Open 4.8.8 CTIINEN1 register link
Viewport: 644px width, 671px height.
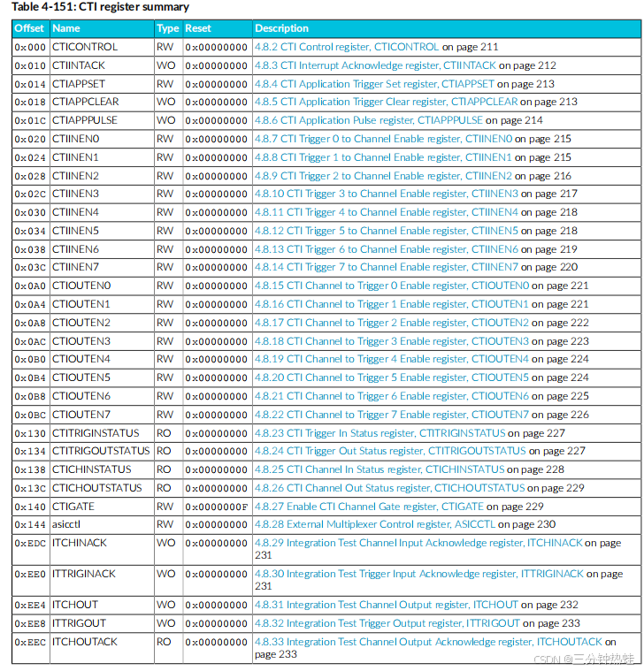click(x=383, y=157)
